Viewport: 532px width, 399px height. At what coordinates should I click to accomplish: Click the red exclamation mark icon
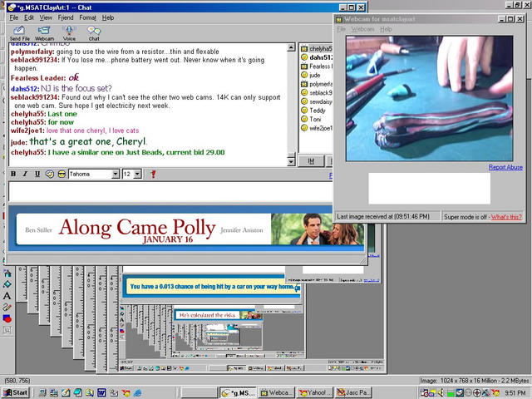click(x=153, y=174)
